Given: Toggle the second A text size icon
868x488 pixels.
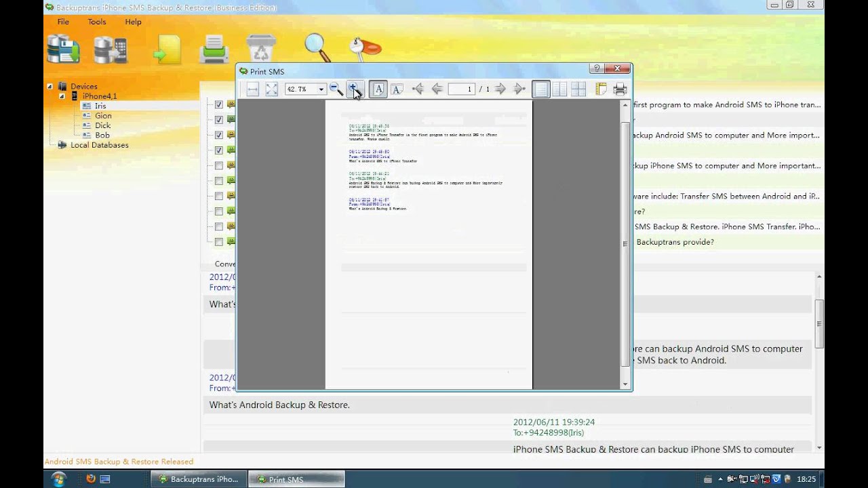Looking at the screenshot, I should (397, 89).
